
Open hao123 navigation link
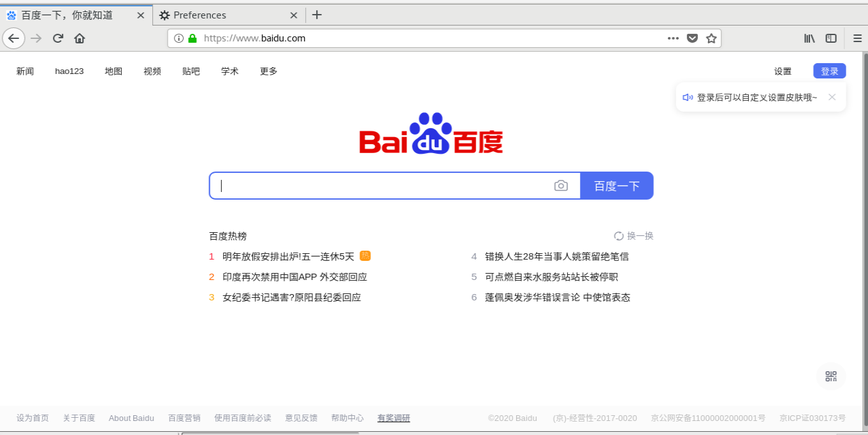(x=69, y=71)
